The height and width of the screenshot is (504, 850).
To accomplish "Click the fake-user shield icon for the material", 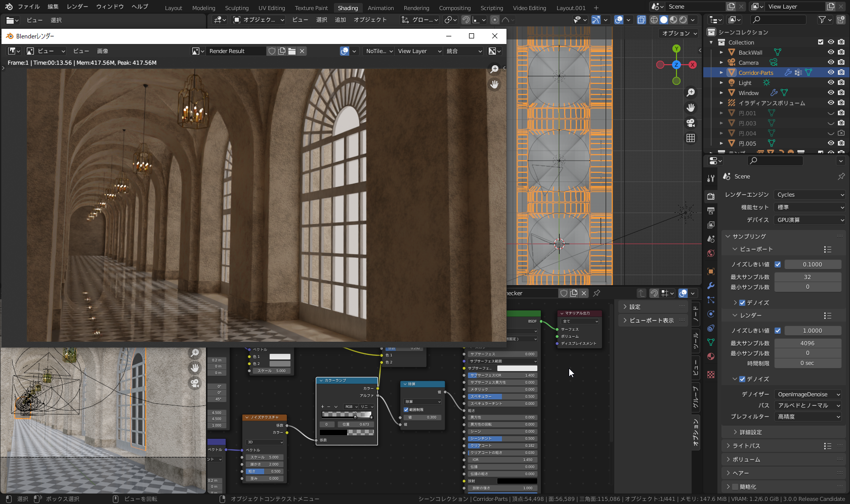I will pyautogui.click(x=563, y=293).
